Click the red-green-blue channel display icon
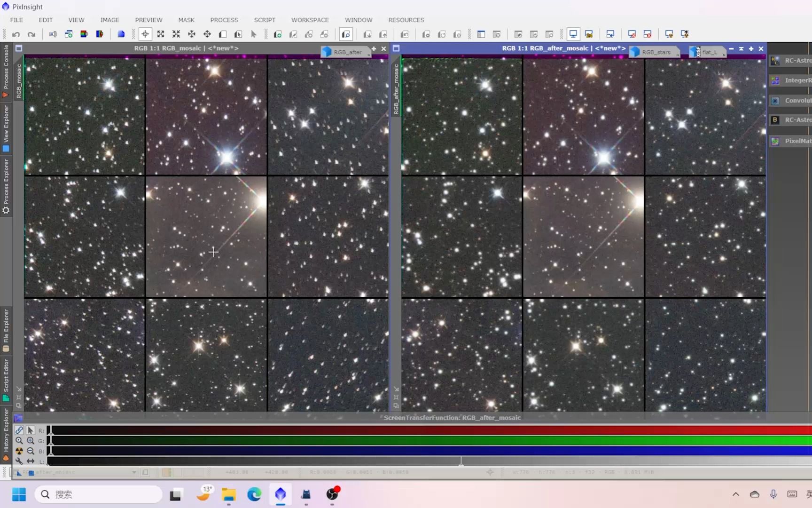This screenshot has width=812, height=508. point(84,34)
